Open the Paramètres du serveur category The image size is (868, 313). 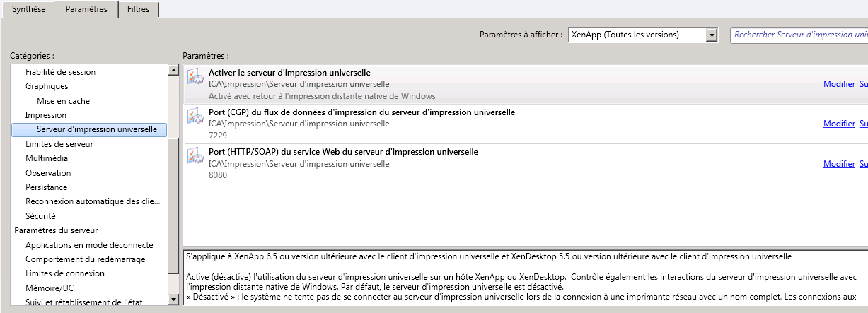56,230
